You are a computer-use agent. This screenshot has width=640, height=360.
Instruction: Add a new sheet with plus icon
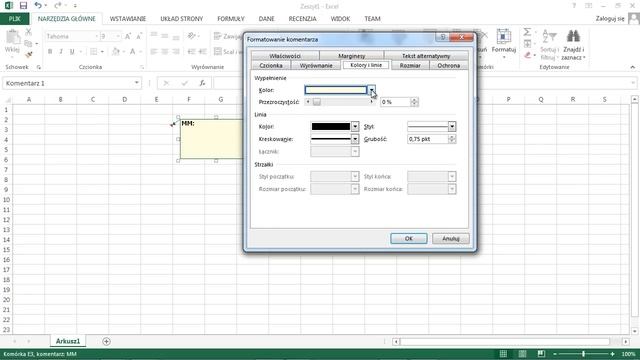tap(106, 341)
